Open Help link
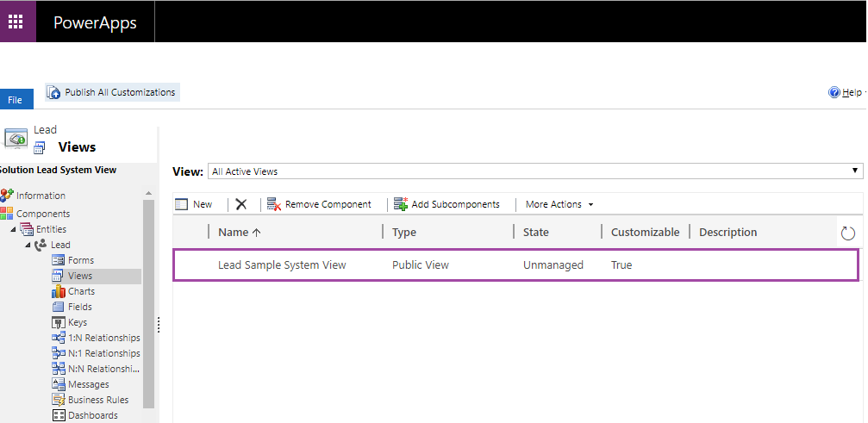Screen dimensions: 868x423 (x=852, y=92)
